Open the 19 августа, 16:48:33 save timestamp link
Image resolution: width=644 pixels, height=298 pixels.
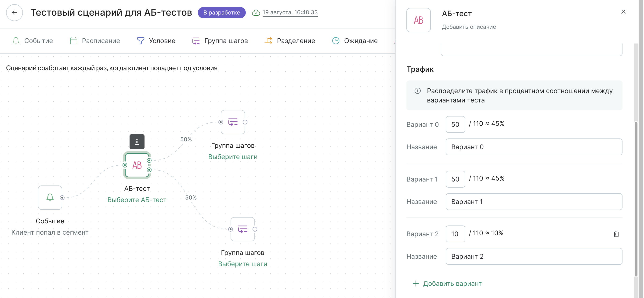tap(290, 12)
